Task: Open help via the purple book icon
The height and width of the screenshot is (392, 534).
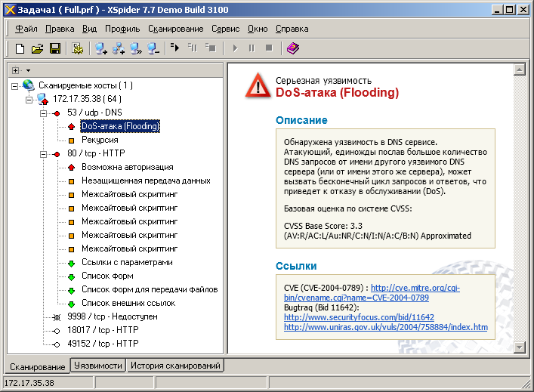Action: (292, 48)
